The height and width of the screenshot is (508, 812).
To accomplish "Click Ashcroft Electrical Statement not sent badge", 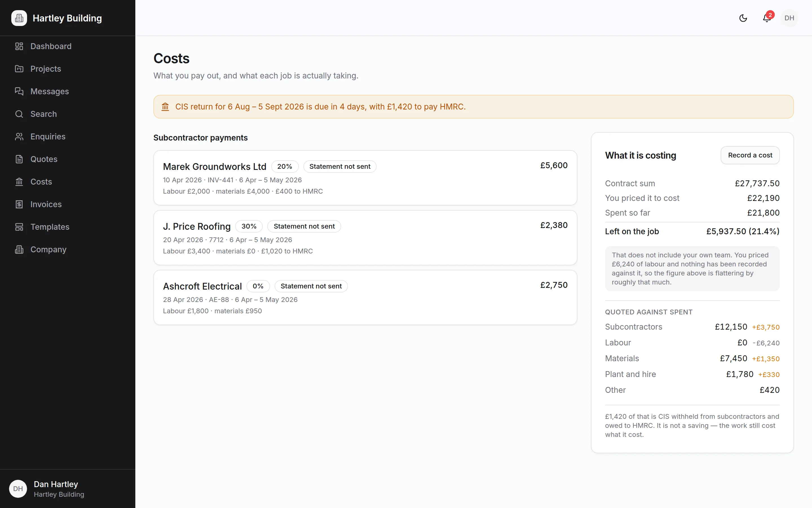I will 311,286.
